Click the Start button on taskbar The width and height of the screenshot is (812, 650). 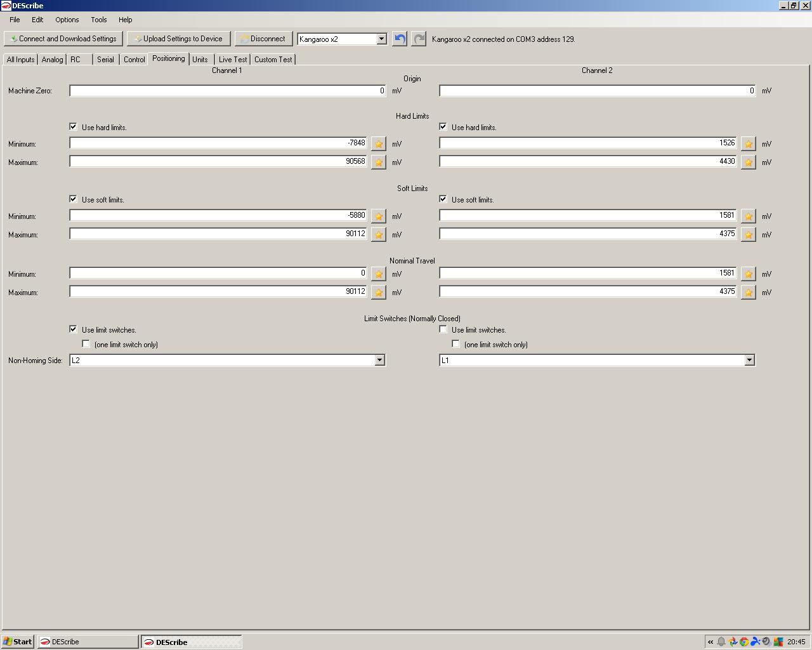[18, 642]
